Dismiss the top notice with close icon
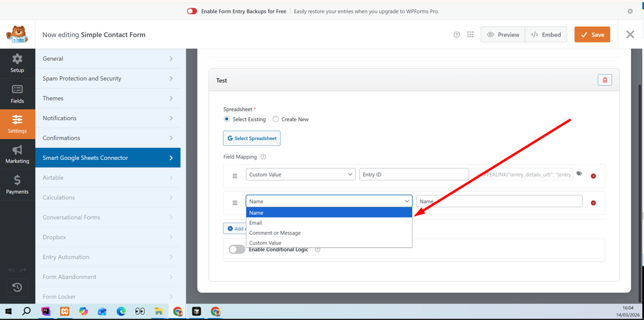Screen dimensions: 644x320 630,11
